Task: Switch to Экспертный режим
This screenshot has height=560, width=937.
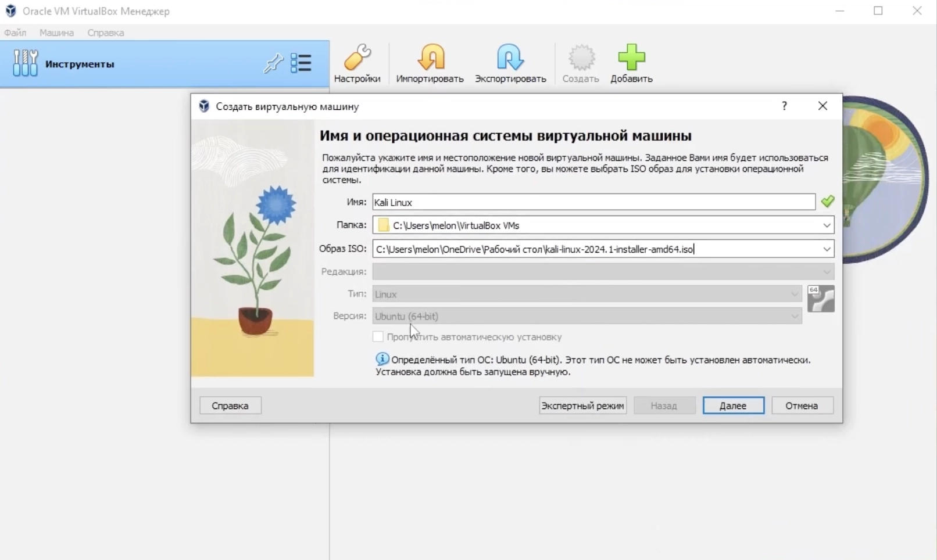Action: (x=582, y=405)
